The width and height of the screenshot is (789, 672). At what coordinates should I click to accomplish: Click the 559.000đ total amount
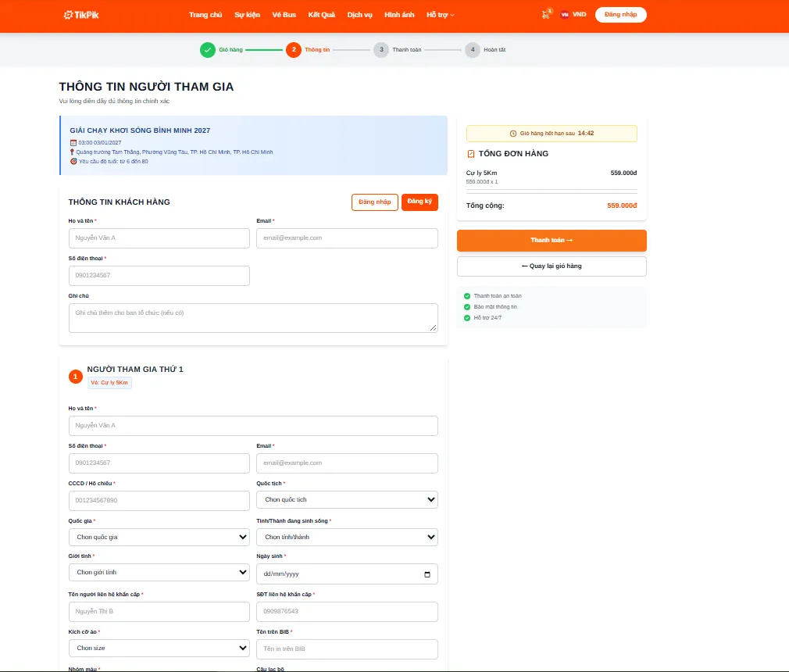[x=622, y=206]
